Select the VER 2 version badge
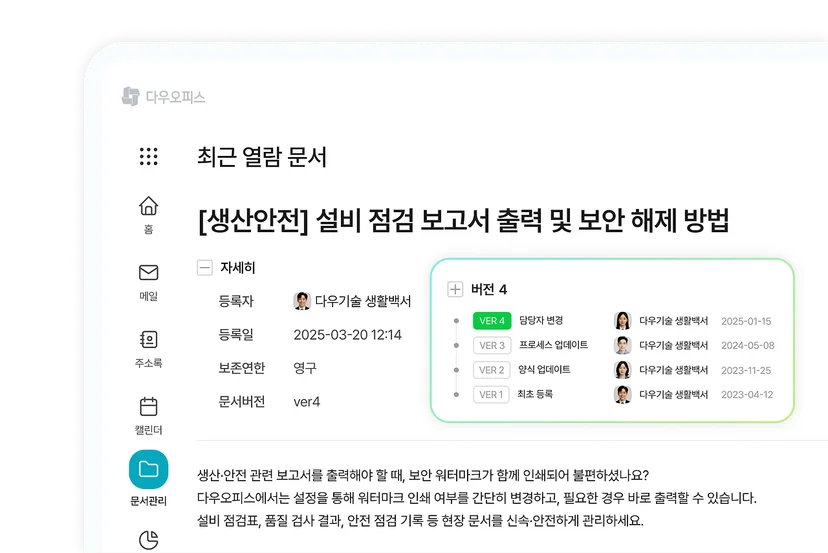Viewport: 828px width, 553px height. (x=492, y=370)
